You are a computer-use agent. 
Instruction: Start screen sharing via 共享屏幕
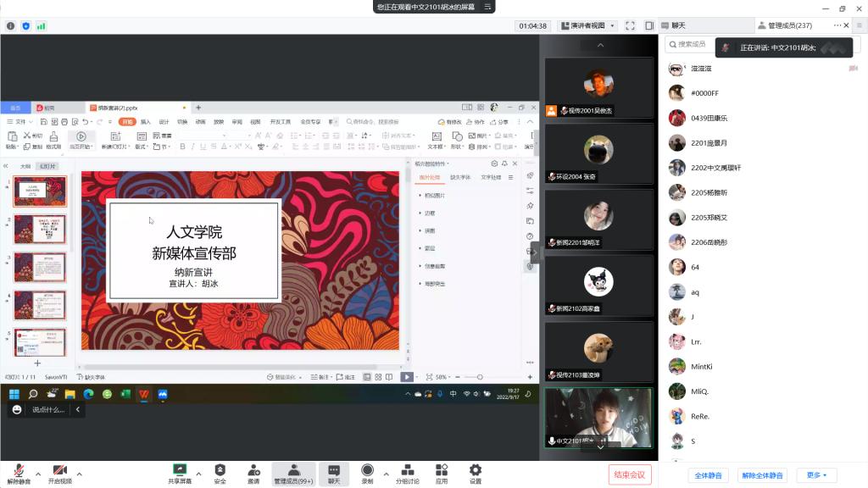pyautogui.click(x=179, y=470)
